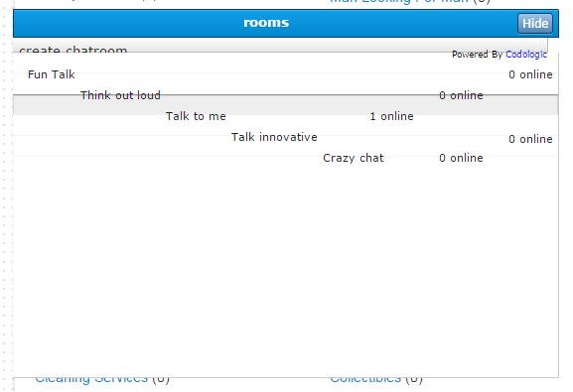Hide the rooms panel
Screen dimensions: 573x392
(534, 24)
